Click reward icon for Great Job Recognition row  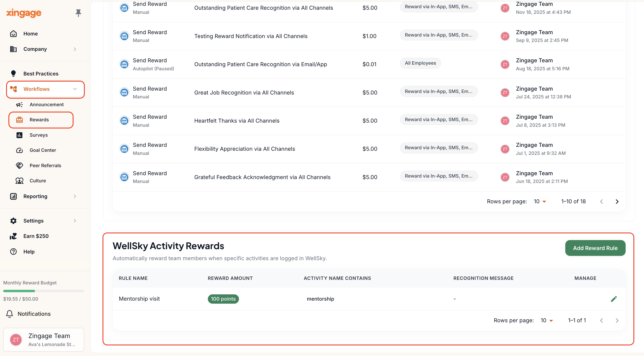tap(124, 93)
